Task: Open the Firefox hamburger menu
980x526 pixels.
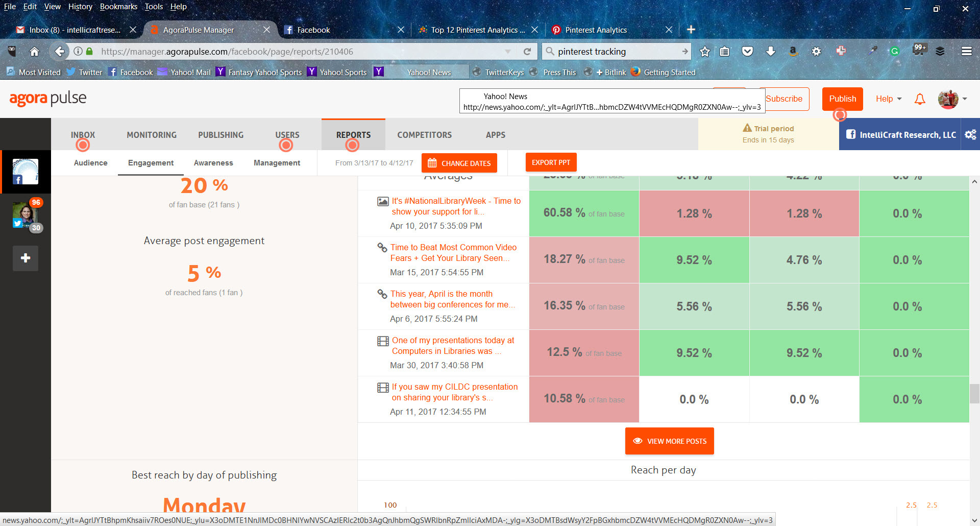Action: tap(966, 51)
